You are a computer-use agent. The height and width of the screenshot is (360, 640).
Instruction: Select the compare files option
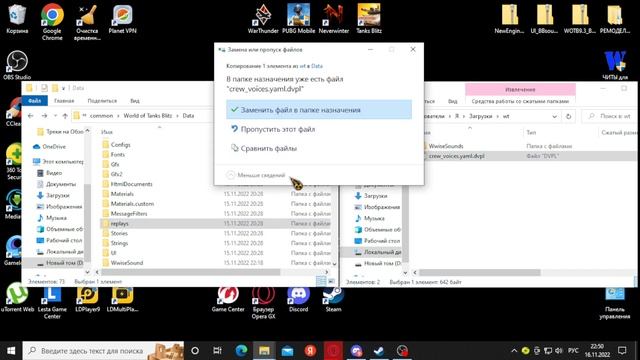point(319,148)
